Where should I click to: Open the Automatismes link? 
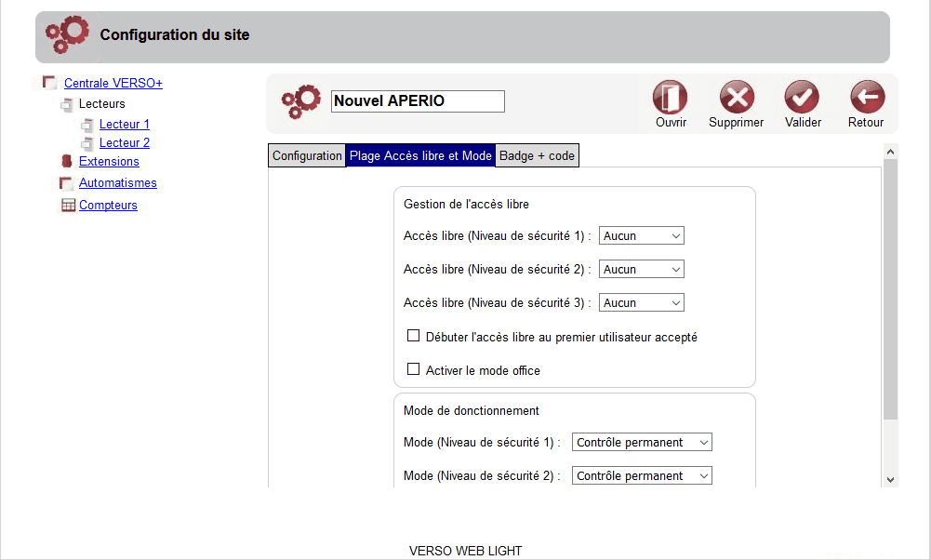click(117, 183)
